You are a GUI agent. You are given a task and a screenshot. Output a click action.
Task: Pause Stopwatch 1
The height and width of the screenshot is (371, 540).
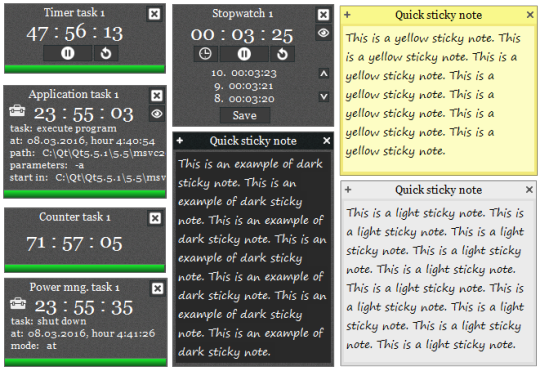(x=244, y=54)
